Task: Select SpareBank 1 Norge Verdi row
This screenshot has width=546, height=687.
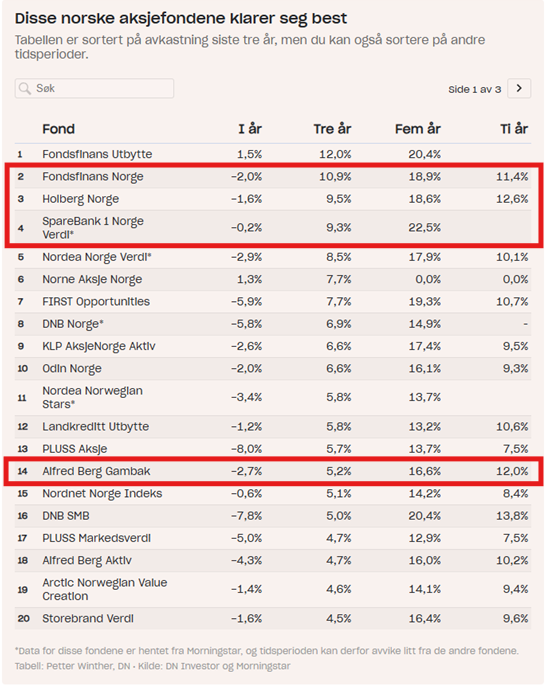Action: 273,227
